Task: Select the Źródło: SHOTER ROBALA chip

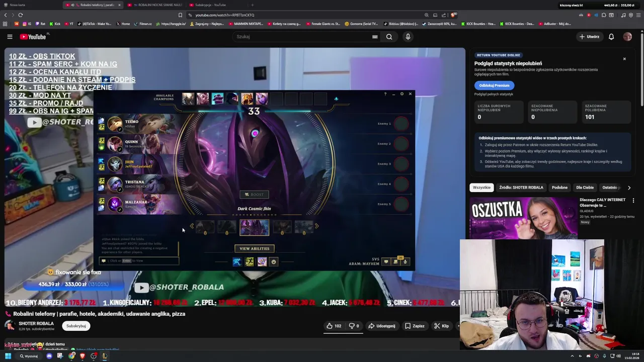Action: pos(521,188)
